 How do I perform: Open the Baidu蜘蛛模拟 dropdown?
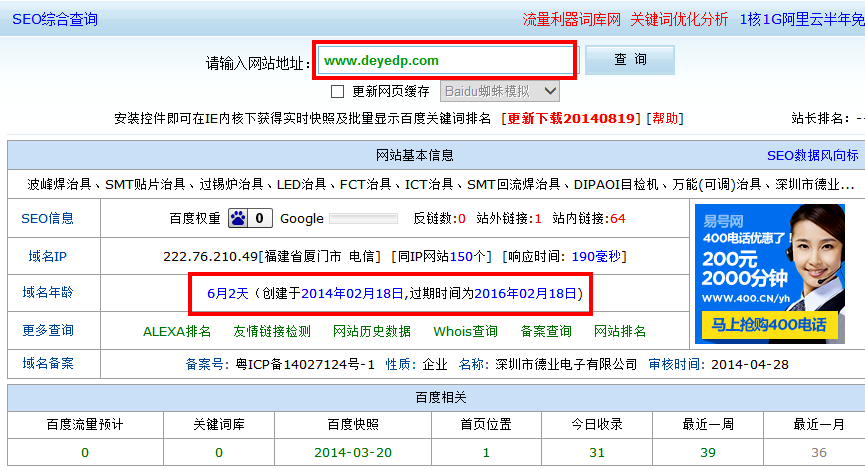pyautogui.click(x=500, y=91)
